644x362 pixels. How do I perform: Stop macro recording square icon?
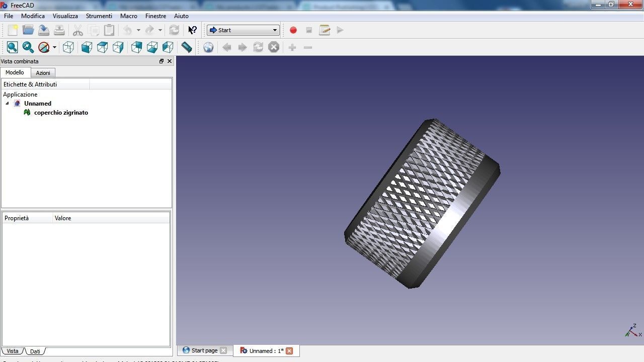(309, 30)
